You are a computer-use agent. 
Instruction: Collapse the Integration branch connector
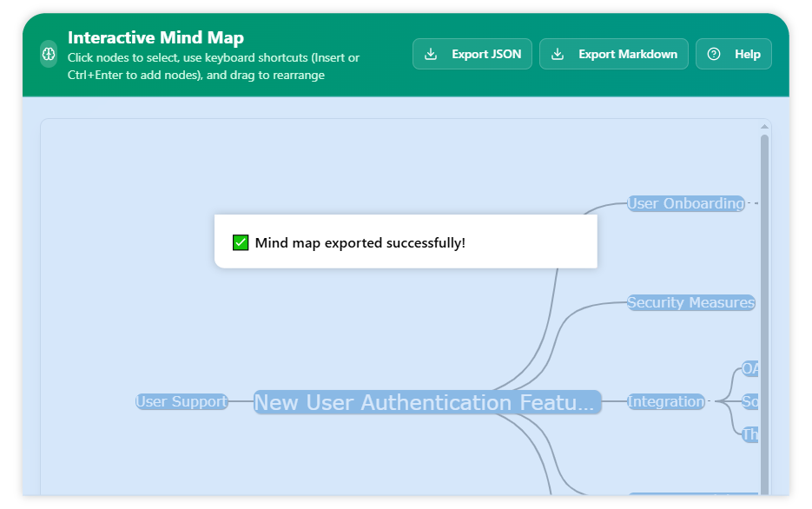(712, 401)
